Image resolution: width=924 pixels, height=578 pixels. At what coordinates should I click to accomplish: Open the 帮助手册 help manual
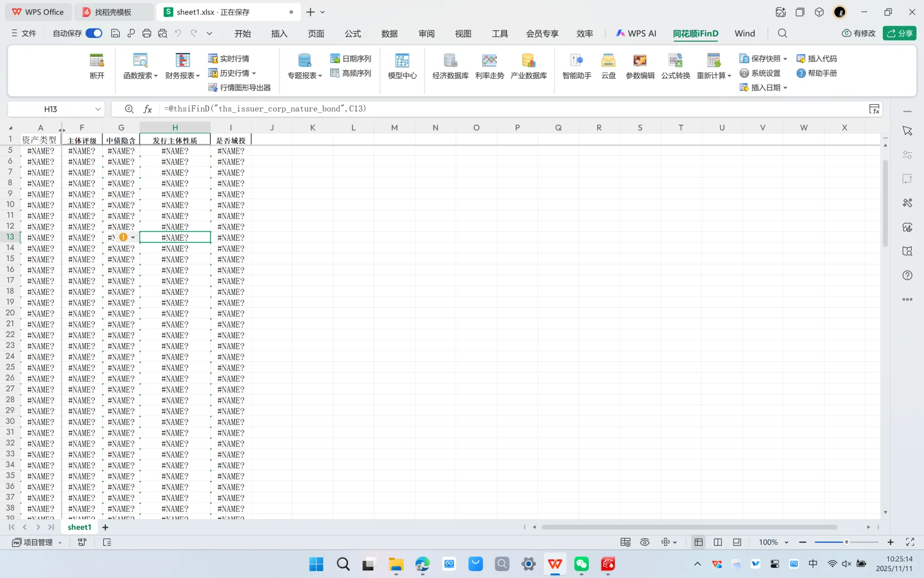point(817,73)
